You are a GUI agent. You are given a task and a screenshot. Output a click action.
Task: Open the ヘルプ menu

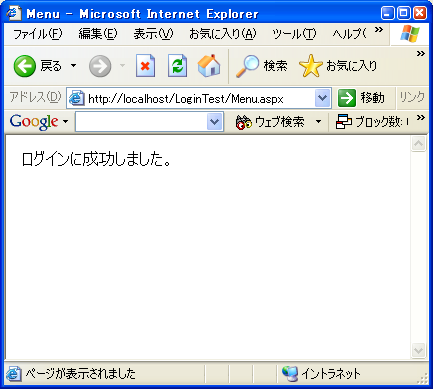tap(349, 34)
